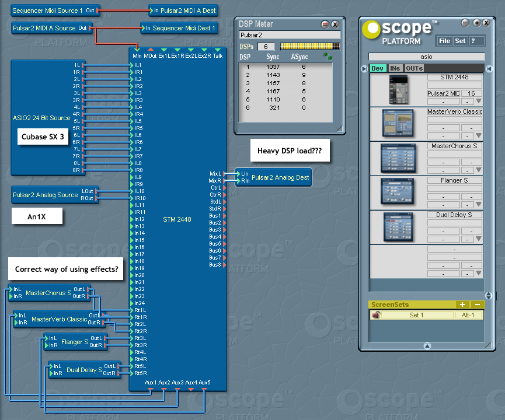Click the STM 2448 device thumbnail
Screen dimensions: 505x420
[x=398, y=89]
